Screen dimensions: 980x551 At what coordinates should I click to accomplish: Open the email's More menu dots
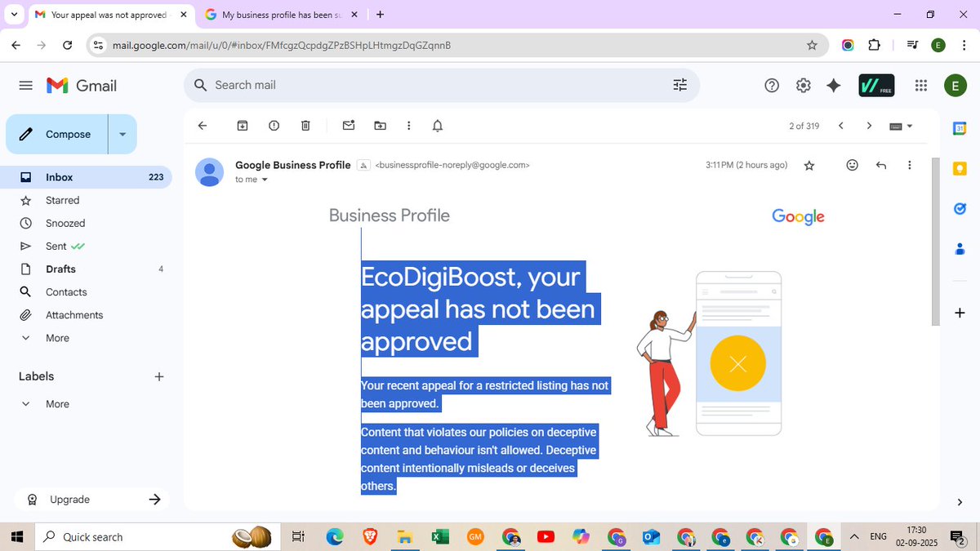point(910,165)
